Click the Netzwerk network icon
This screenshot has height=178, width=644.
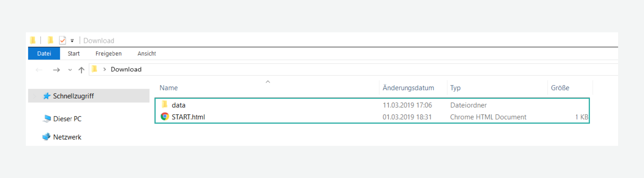pyautogui.click(x=46, y=137)
